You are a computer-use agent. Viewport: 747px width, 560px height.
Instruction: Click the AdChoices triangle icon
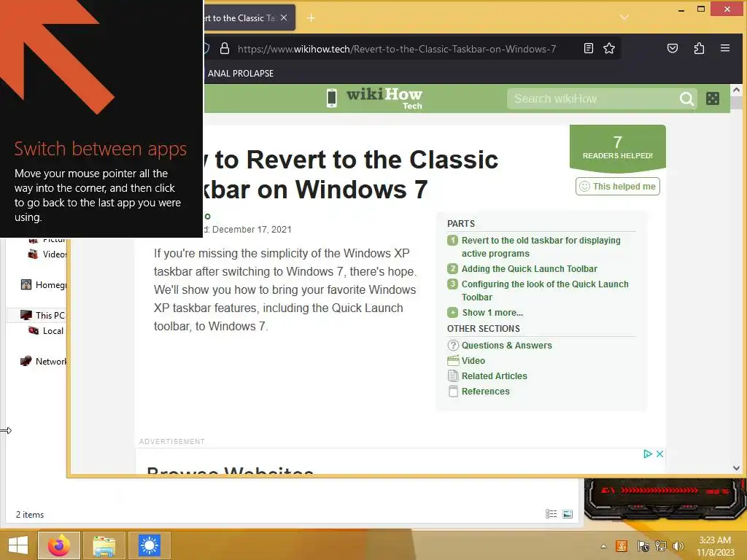(648, 454)
